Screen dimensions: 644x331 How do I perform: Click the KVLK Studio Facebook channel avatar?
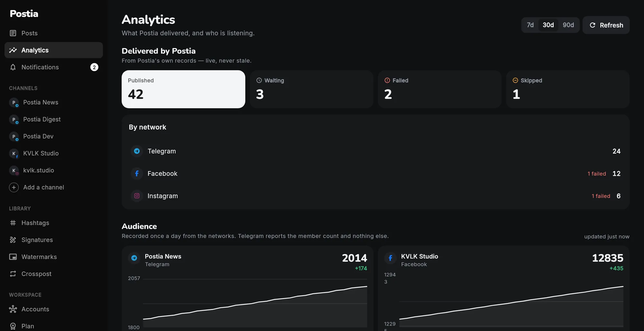[14, 153]
